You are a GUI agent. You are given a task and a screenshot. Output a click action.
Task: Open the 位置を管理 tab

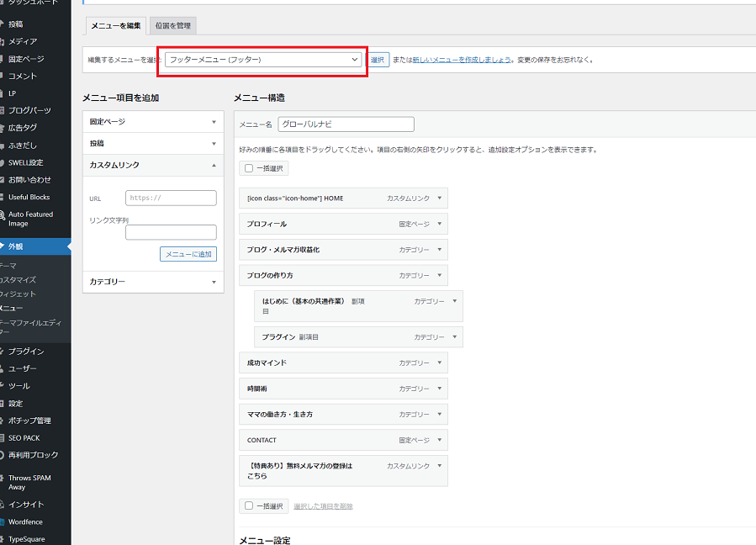tap(173, 25)
